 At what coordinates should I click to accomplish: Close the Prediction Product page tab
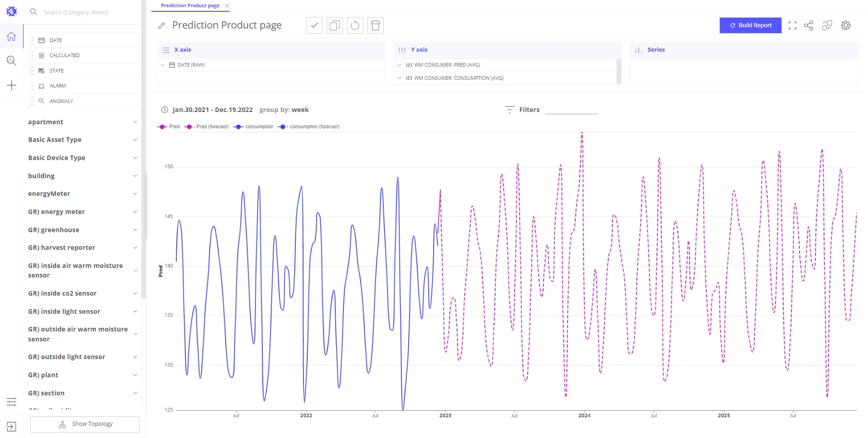coord(227,5)
